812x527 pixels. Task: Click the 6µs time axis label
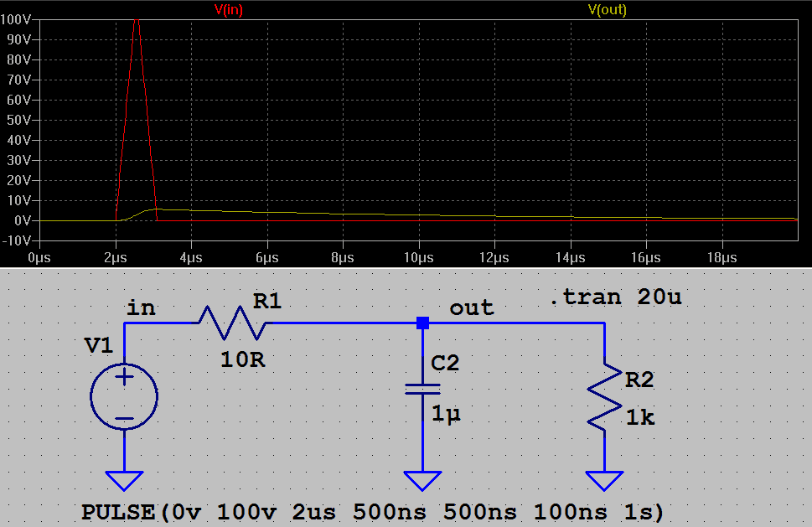click(267, 258)
